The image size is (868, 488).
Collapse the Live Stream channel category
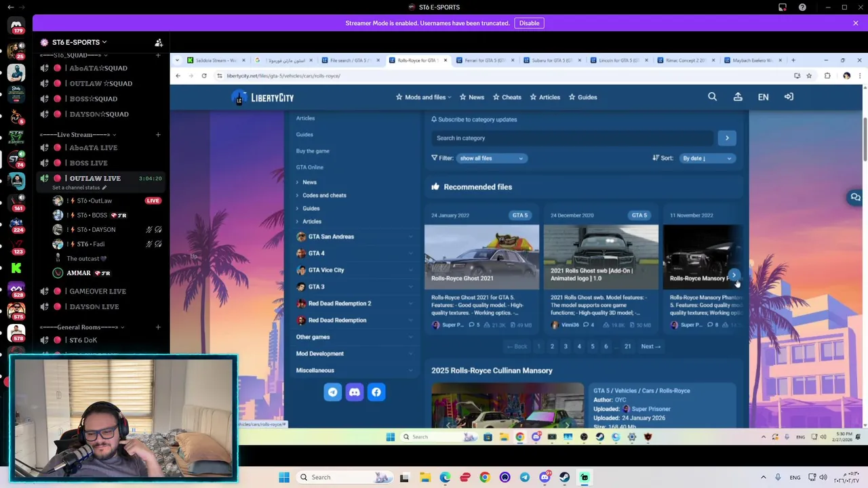(x=78, y=135)
